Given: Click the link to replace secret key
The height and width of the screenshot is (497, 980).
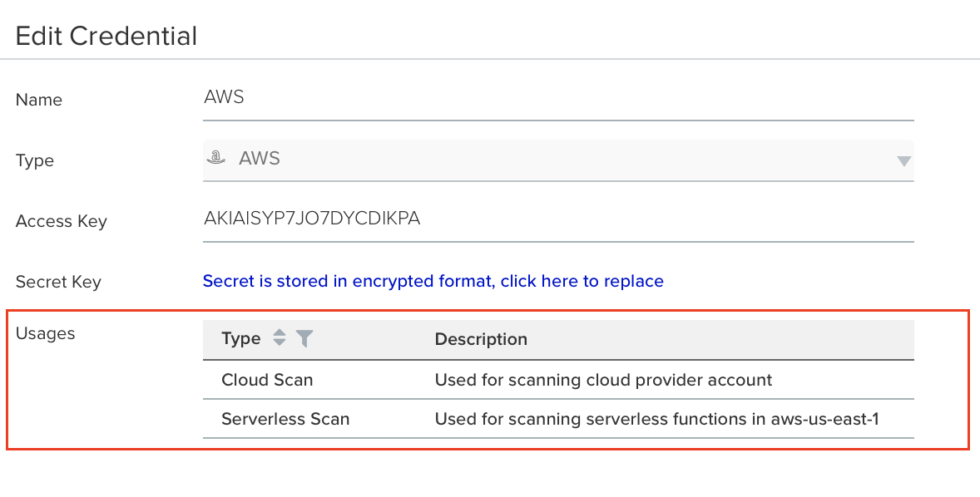Looking at the screenshot, I should [x=433, y=281].
